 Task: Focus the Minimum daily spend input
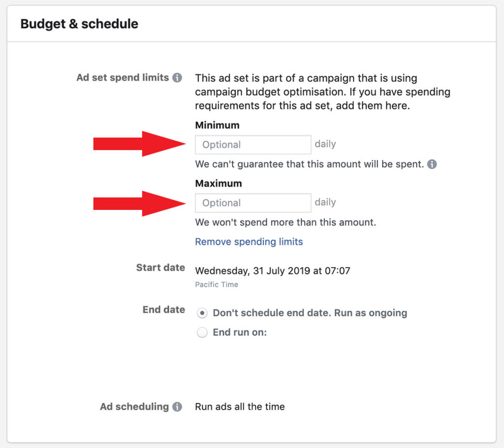pyautogui.click(x=253, y=145)
